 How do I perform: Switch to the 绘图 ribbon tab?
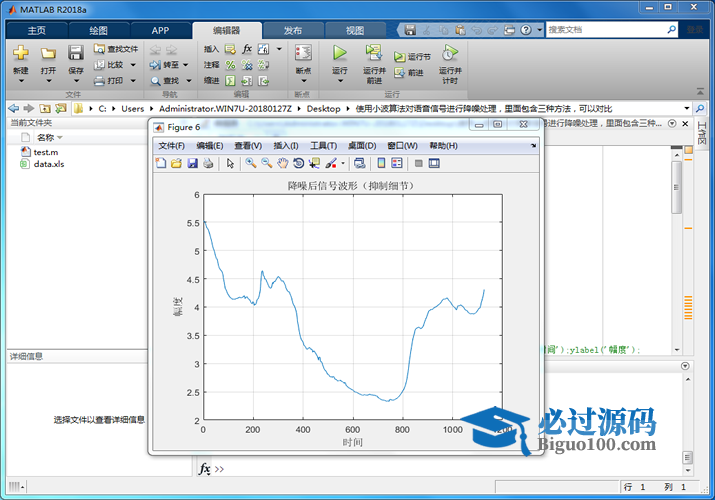tap(99, 30)
